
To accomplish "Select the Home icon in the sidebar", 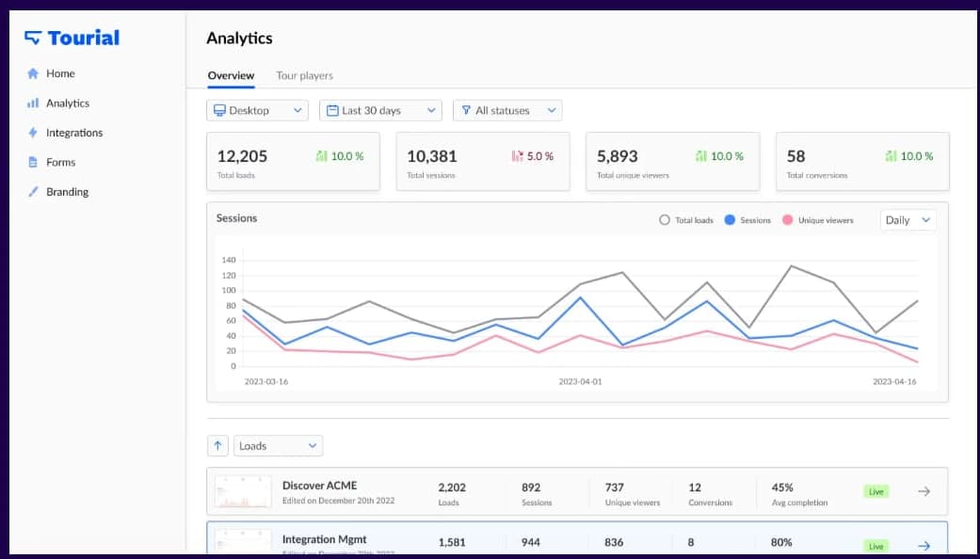I will coord(32,73).
